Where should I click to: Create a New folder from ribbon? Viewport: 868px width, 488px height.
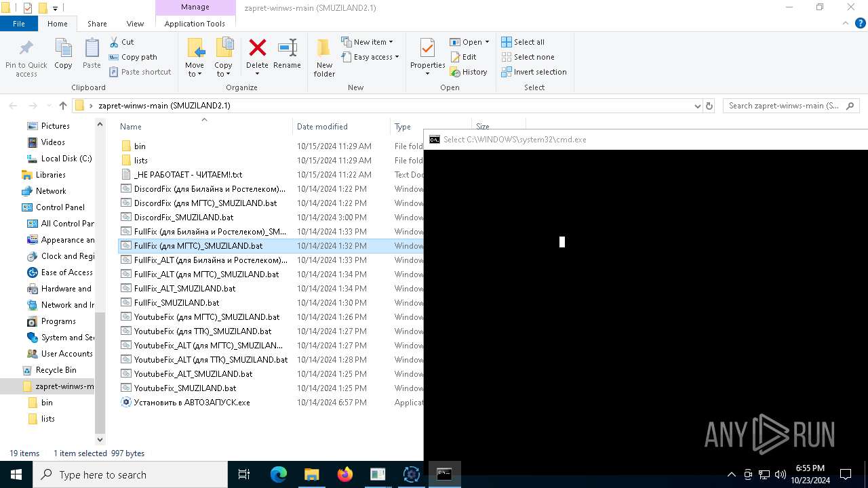coord(324,58)
